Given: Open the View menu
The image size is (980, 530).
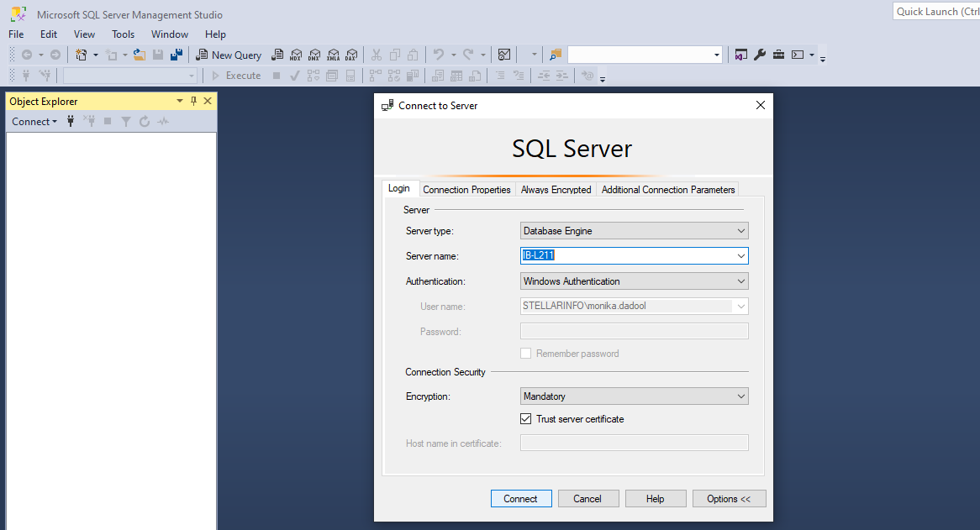Looking at the screenshot, I should 84,34.
